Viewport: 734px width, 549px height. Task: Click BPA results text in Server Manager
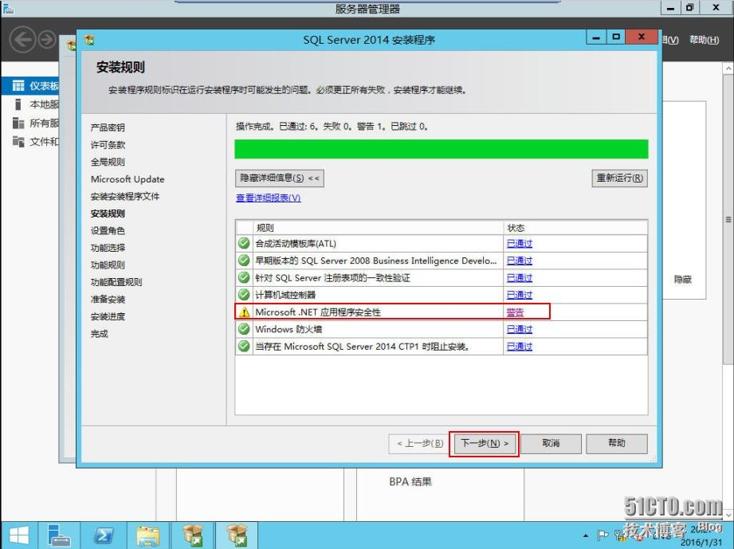(411, 482)
